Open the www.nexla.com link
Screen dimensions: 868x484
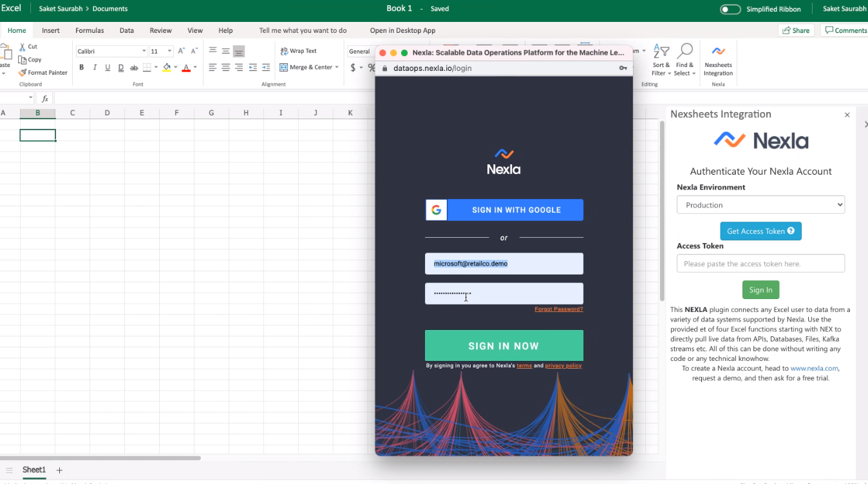[x=815, y=369]
